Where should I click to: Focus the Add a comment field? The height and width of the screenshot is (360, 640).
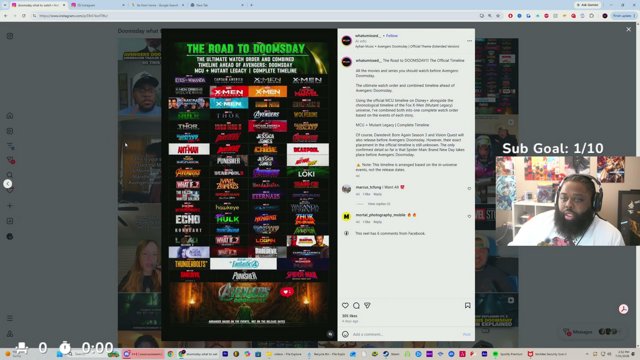pos(406,334)
